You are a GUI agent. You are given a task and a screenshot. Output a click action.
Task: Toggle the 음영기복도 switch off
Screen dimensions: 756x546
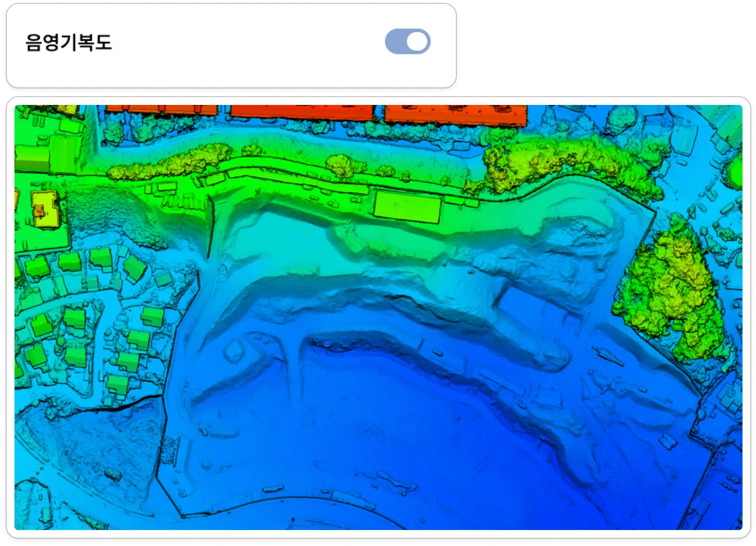pyautogui.click(x=407, y=42)
